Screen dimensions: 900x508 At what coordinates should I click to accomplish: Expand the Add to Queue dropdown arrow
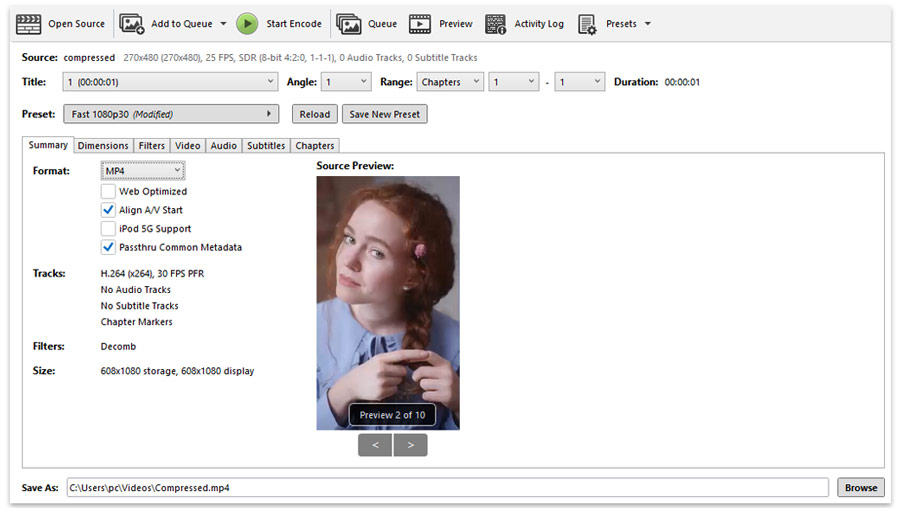coord(223,24)
